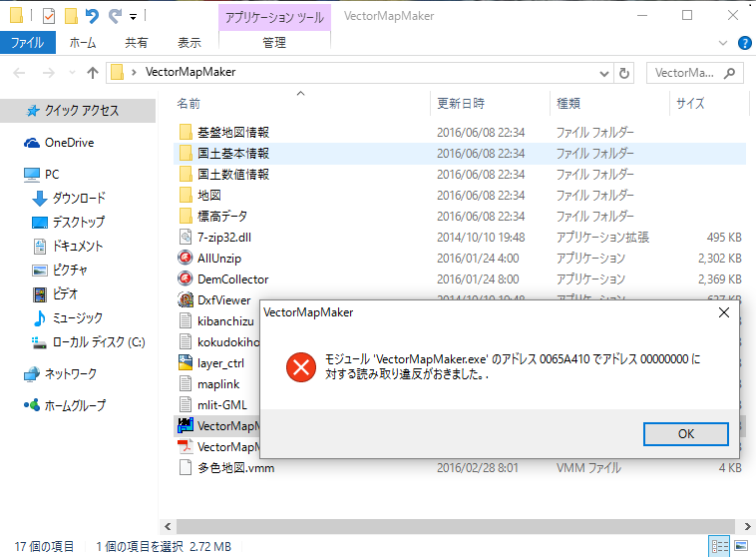Sort by the 種類 column header

coord(568,103)
